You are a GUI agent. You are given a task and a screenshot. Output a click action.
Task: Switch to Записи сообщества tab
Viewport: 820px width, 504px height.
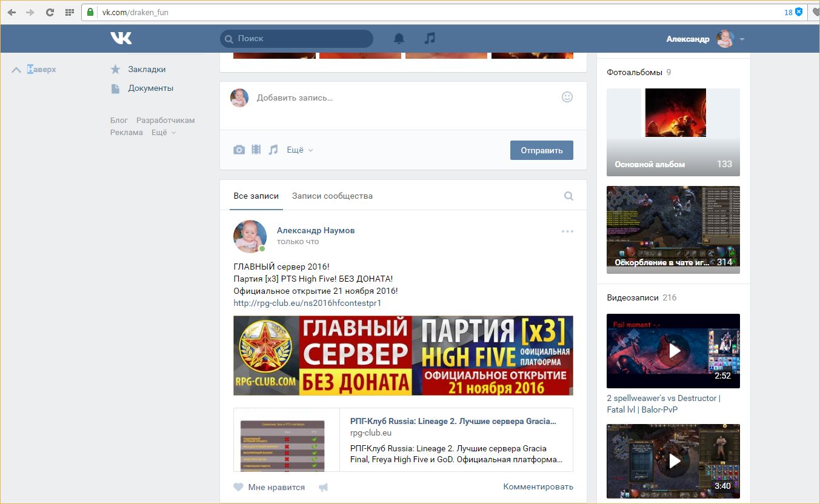click(x=332, y=196)
